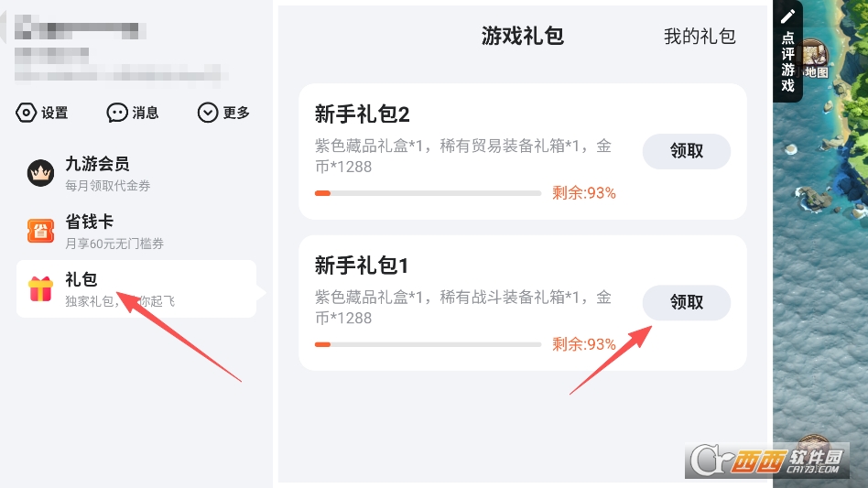Switch to the 游戏礼包 tab
868x488 pixels.
[x=522, y=36]
